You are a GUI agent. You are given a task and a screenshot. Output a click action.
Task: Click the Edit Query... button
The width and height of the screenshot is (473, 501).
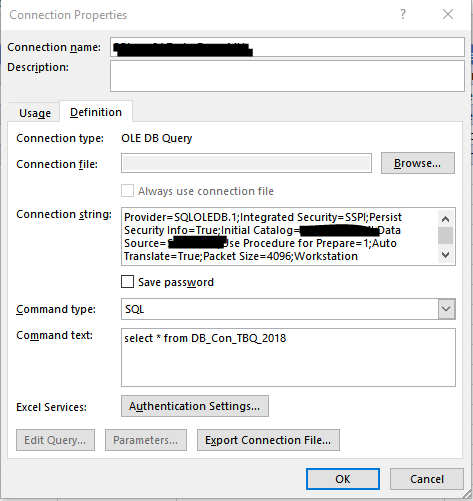[55, 440]
